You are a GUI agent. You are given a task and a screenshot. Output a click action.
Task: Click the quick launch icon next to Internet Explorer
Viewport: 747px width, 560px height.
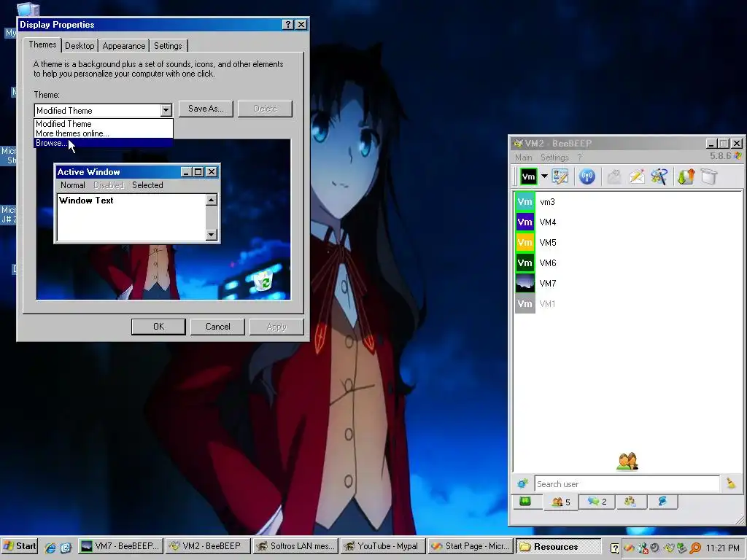(66, 548)
